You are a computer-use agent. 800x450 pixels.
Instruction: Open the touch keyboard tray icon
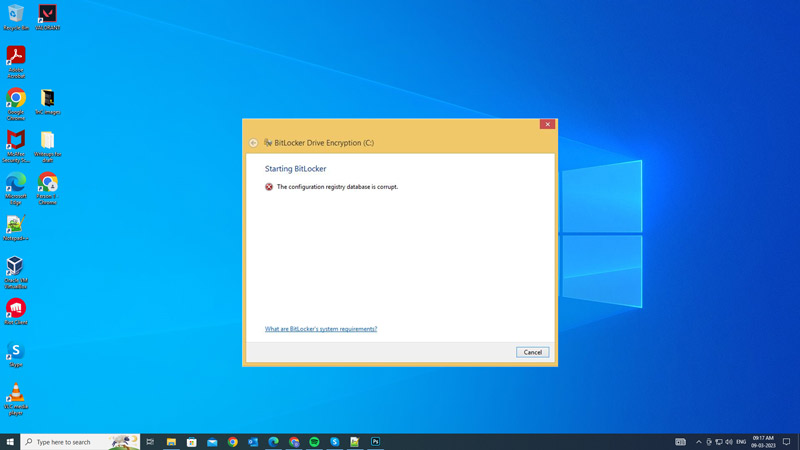(681, 442)
